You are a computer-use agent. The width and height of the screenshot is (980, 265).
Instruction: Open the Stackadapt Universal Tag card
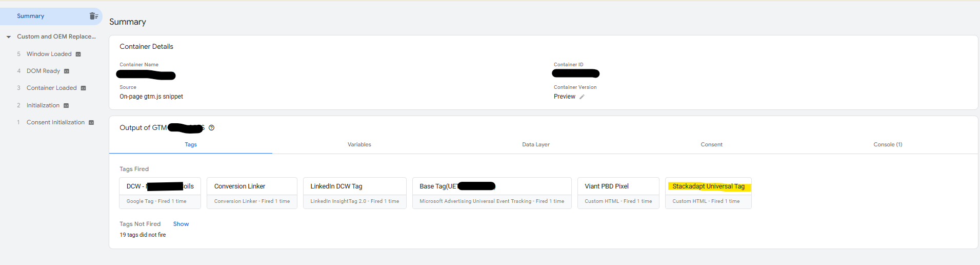tap(708, 193)
